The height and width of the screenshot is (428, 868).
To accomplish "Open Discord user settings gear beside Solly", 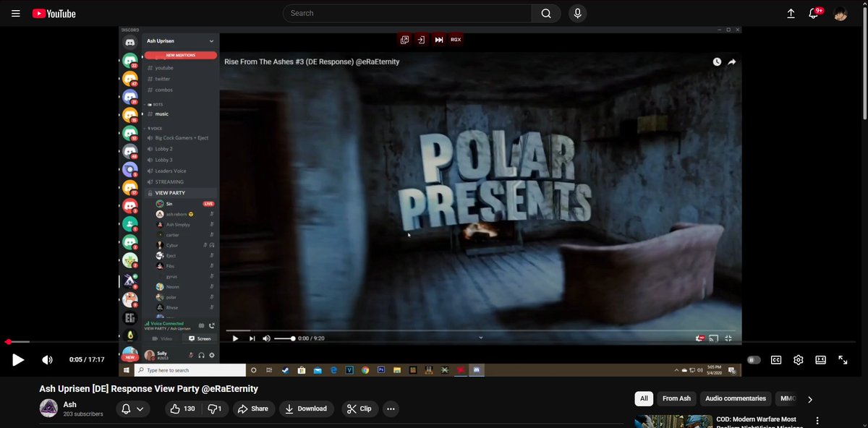I will [x=211, y=355].
